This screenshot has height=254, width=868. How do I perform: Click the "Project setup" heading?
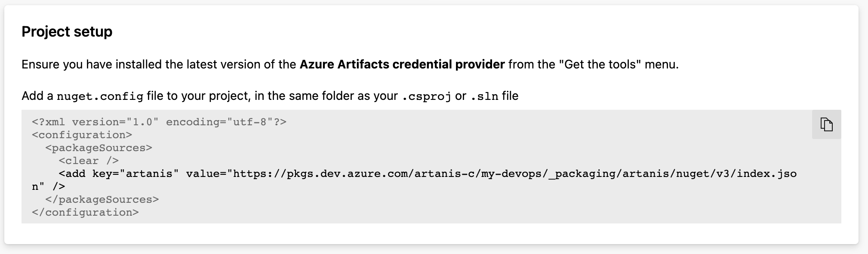pyautogui.click(x=67, y=31)
